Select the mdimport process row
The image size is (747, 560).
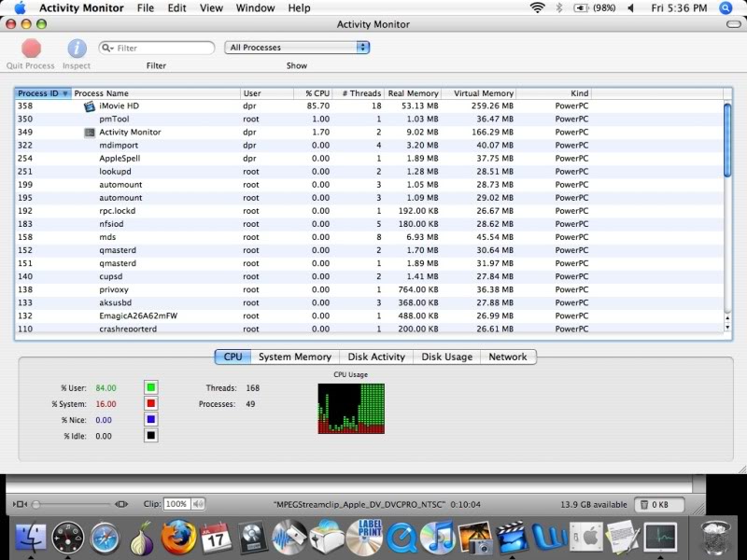(369, 146)
